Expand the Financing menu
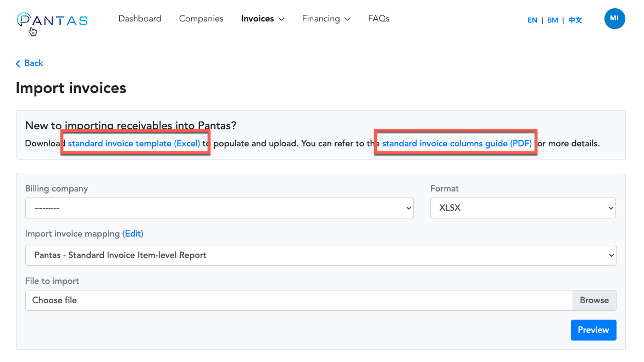 [x=326, y=19]
